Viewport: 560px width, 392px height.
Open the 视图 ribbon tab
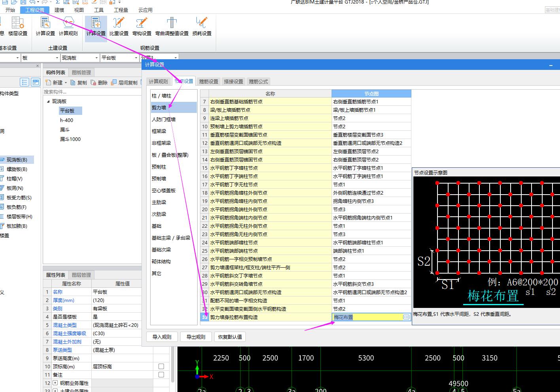click(x=79, y=10)
